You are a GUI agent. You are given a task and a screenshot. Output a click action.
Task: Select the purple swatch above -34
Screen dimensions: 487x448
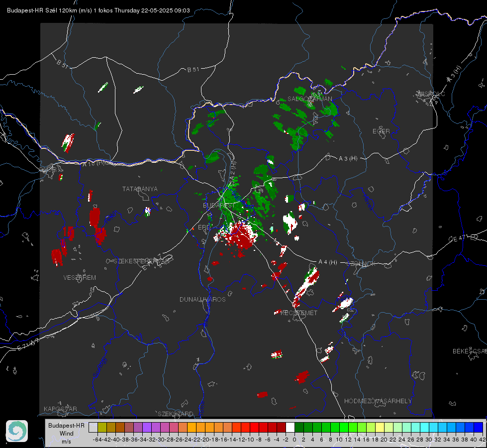(x=147, y=427)
